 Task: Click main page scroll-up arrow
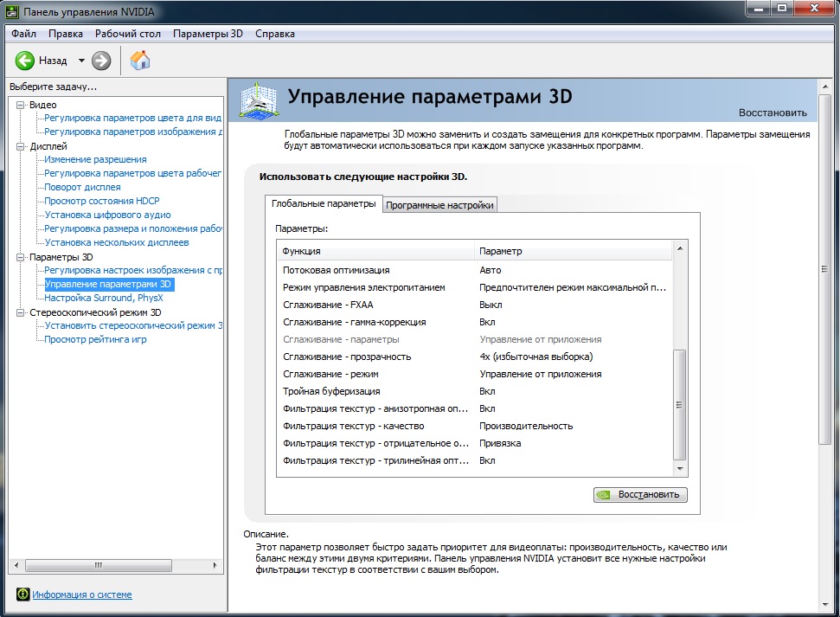coord(825,87)
